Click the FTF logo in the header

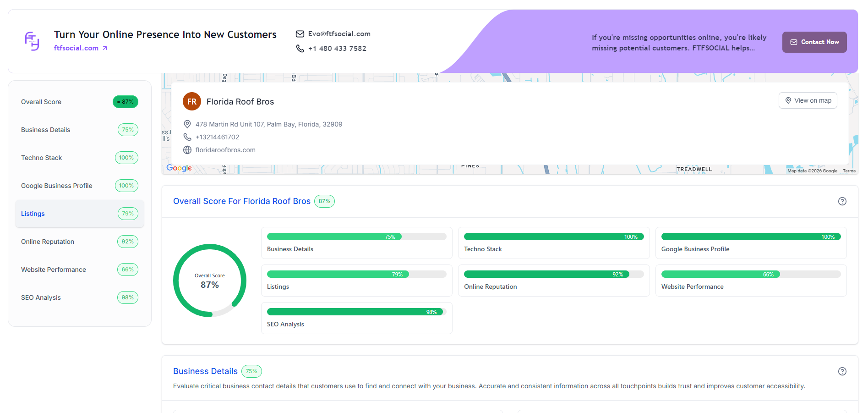(x=31, y=41)
